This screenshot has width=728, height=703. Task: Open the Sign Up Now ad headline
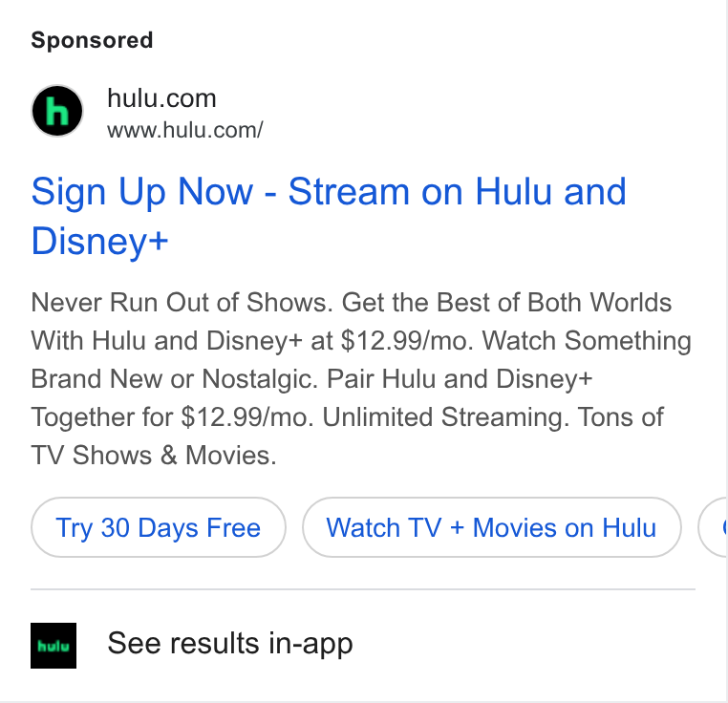coord(329,216)
